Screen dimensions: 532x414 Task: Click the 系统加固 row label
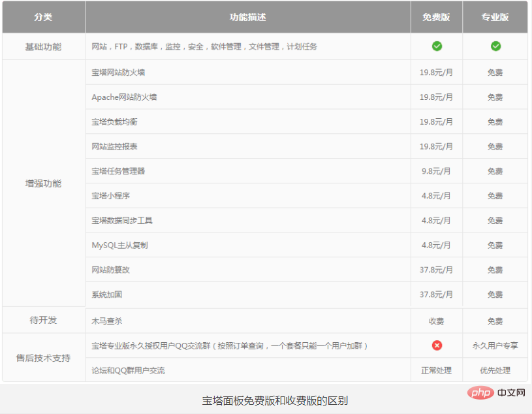tap(107, 295)
